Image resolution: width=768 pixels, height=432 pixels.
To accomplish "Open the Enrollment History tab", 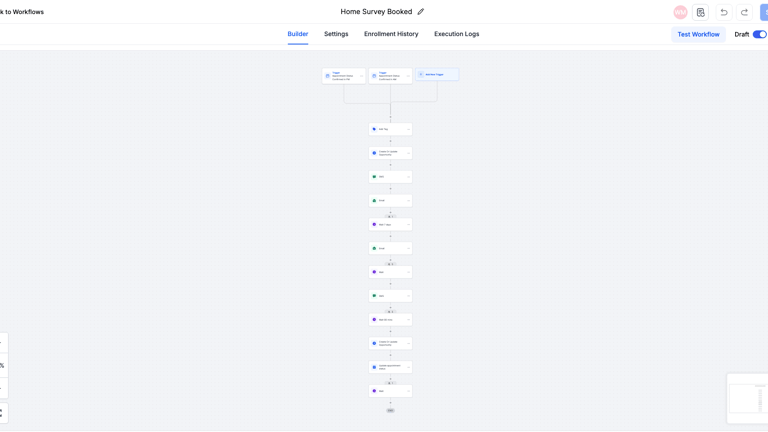I will pyautogui.click(x=391, y=34).
